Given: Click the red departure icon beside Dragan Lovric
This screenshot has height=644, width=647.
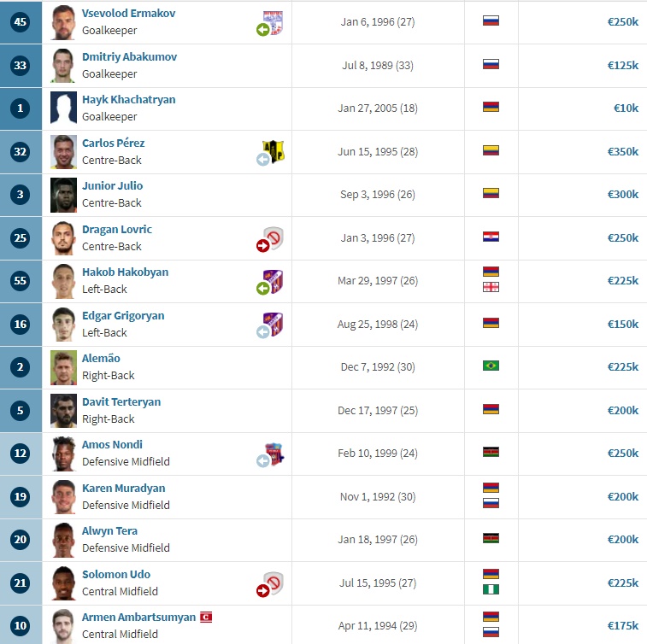Looking at the screenshot, I should (263, 246).
